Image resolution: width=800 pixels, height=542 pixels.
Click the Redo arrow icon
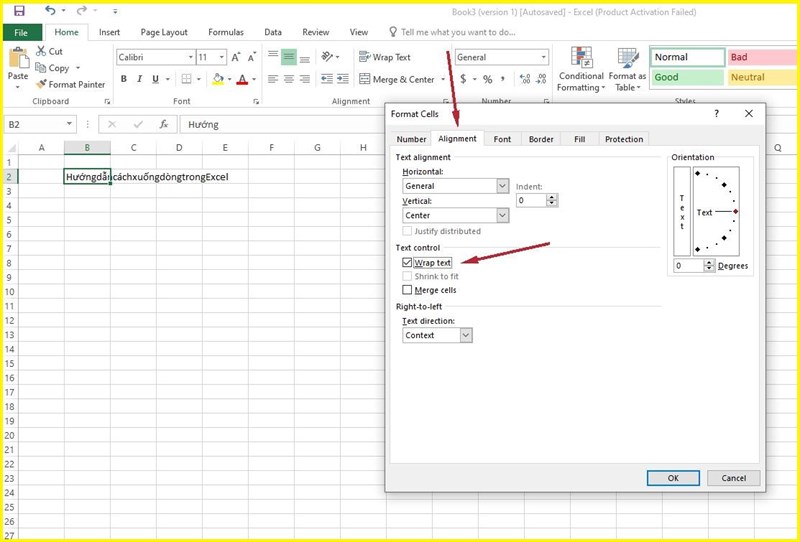pos(81,10)
